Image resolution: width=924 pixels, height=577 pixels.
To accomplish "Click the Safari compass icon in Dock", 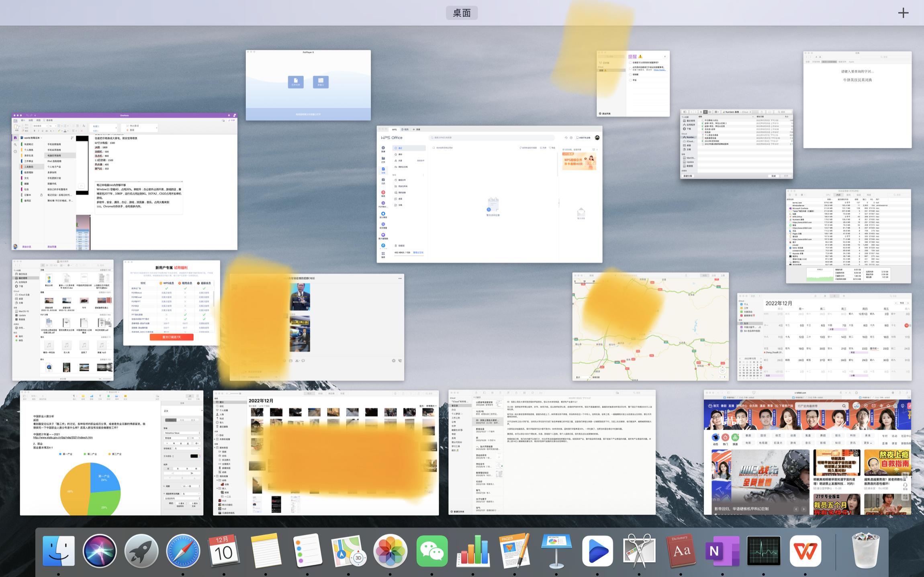I will click(183, 551).
